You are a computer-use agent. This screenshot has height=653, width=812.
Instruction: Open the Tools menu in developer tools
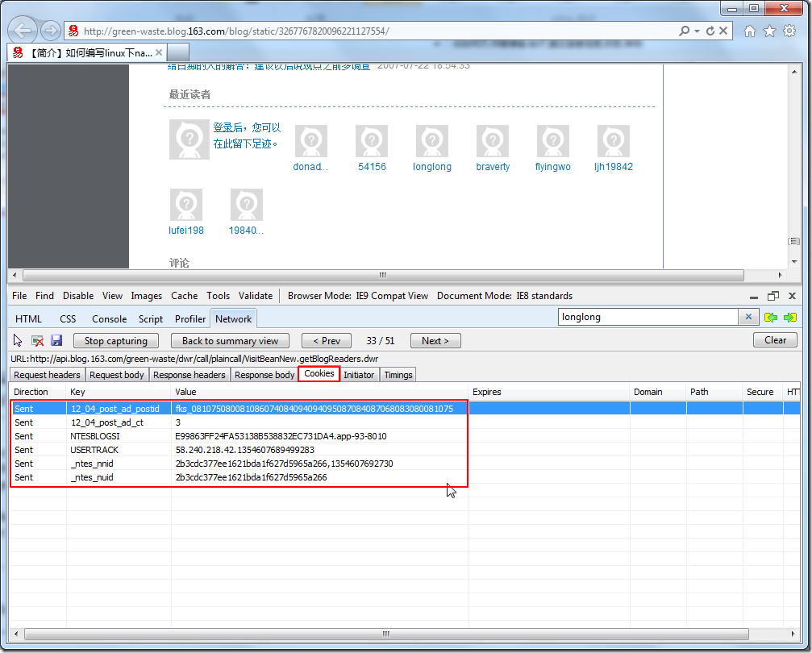click(x=218, y=296)
